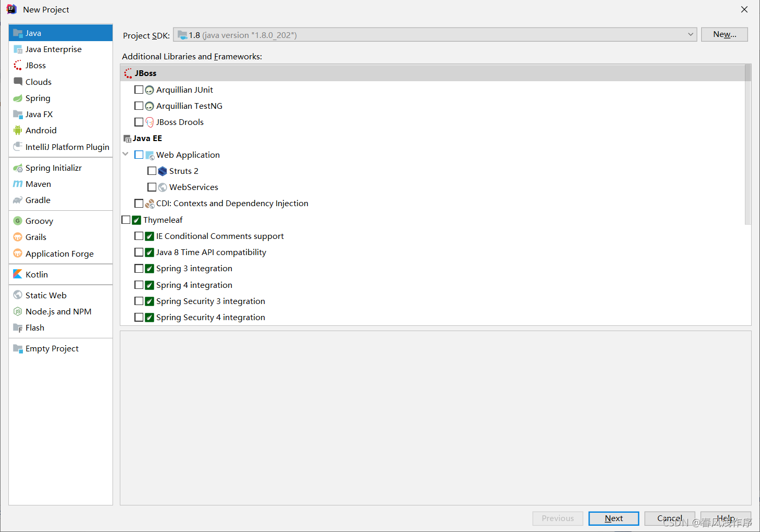The image size is (760, 532).
Task: Click the Cancel button
Action: click(x=670, y=518)
